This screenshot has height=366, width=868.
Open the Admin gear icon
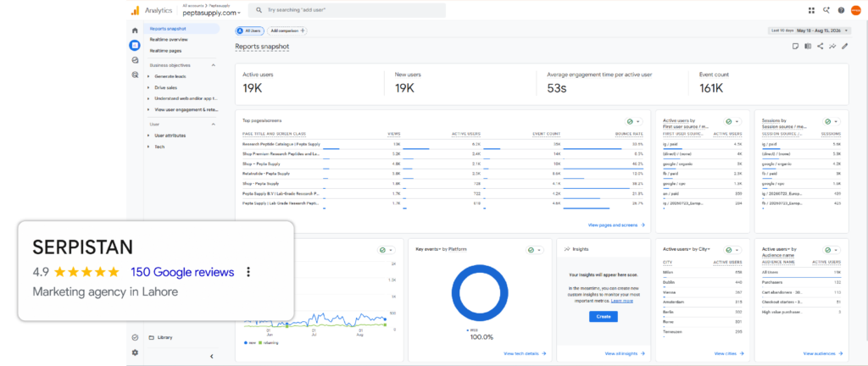click(135, 352)
